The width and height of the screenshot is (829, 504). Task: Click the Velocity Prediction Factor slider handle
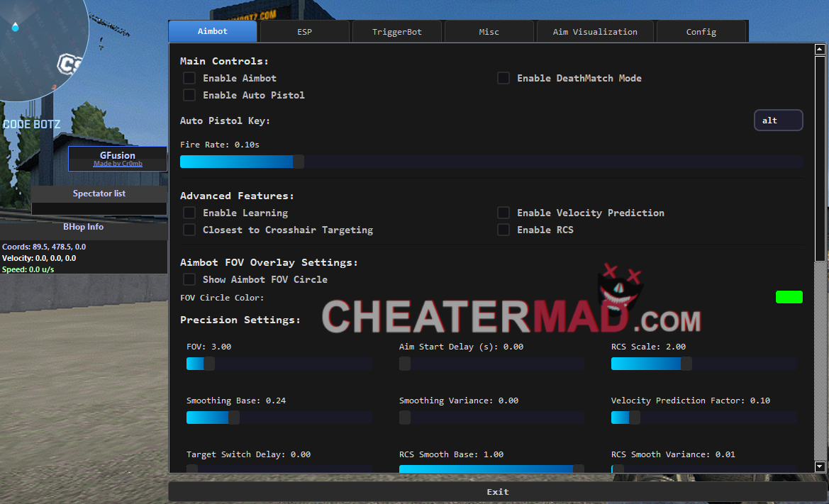coord(635,418)
